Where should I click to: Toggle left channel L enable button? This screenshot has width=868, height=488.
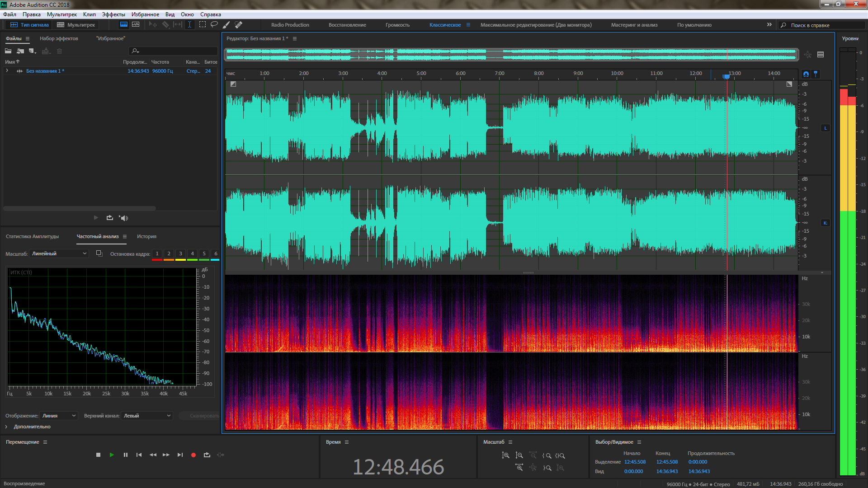coord(826,128)
